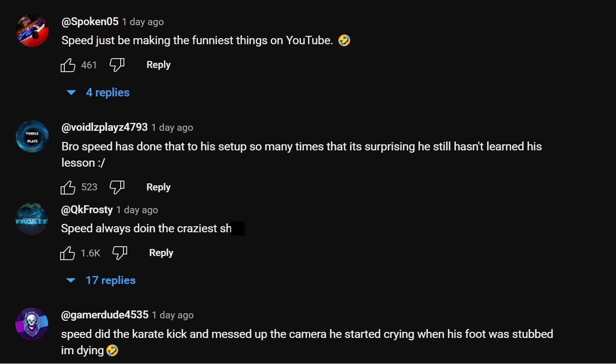Dislike @voidlzplayz4793's comment
The width and height of the screenshot is (616, 364).
(117, 188)
